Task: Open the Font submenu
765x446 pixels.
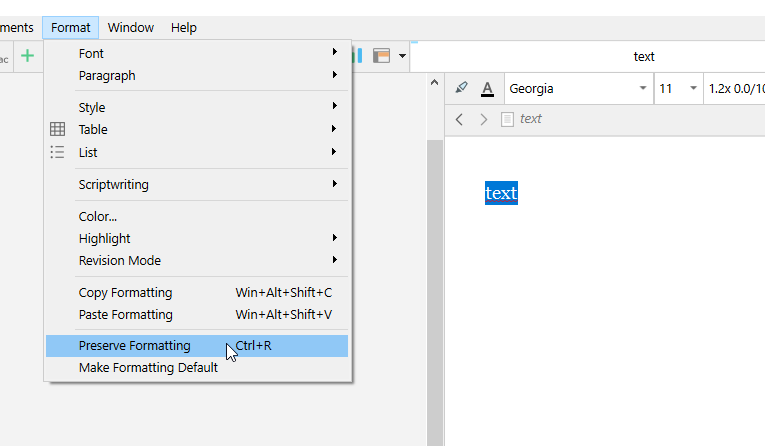Action: click(91, 53)
